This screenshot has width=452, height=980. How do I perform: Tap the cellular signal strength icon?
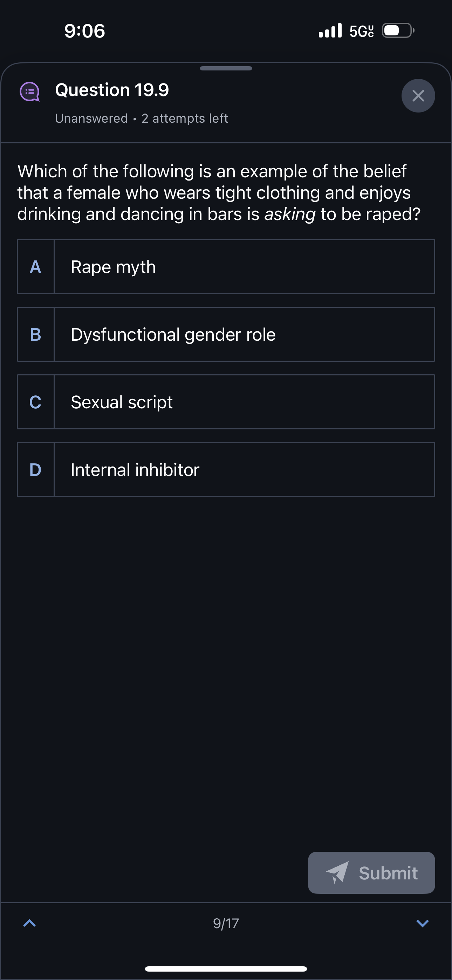(330, 30)
